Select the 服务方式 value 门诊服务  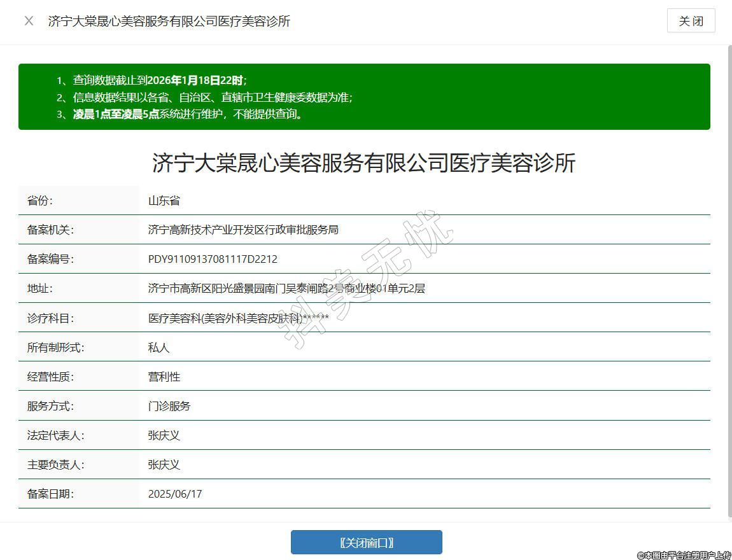click(169, 406)
